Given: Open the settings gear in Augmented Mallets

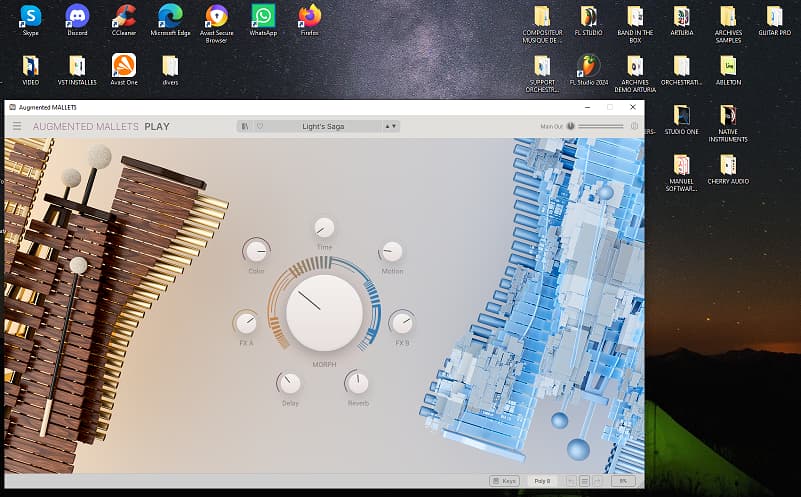Looking at the screenshot, I should click(634, 126).
